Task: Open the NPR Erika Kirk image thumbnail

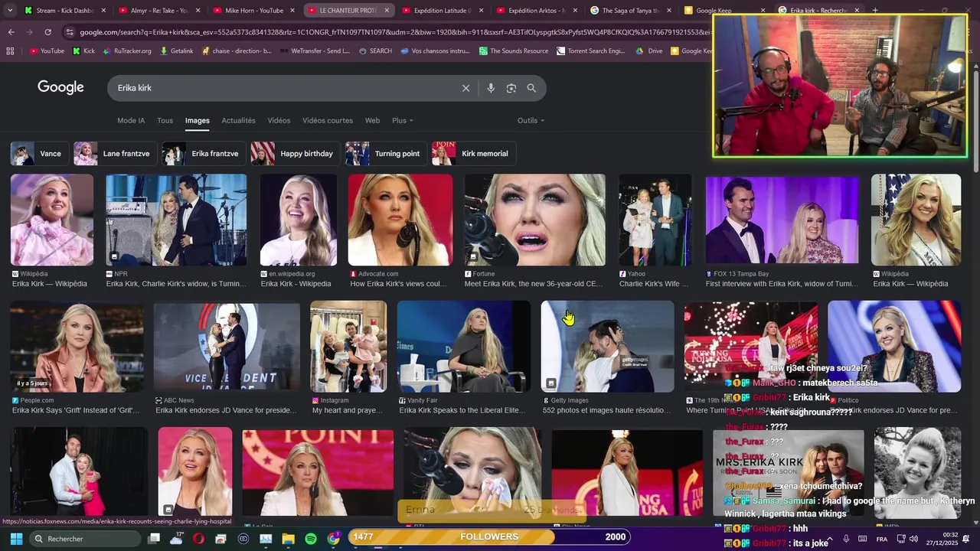Action: pos(176,220)
